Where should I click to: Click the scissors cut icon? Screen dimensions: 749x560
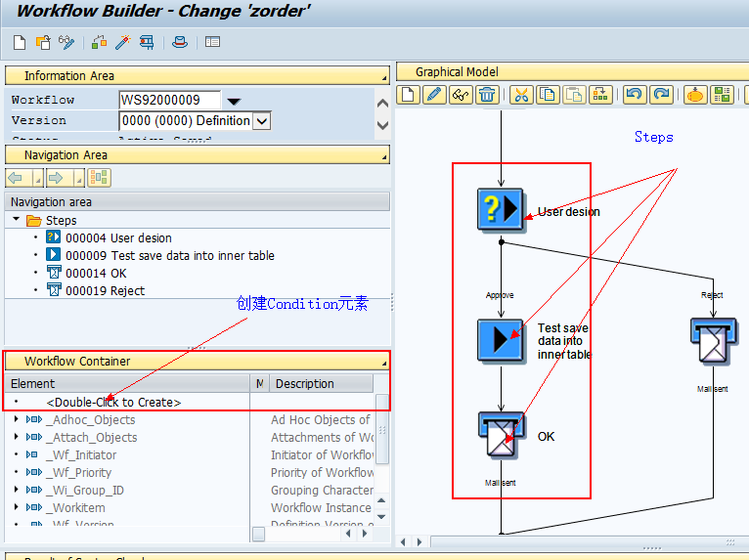(521, 95)
